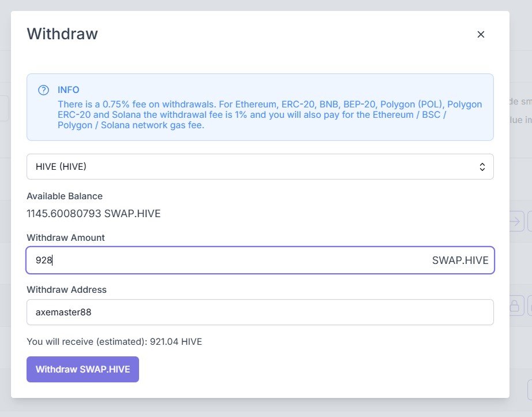Click the blue INFO heading
Image resolution: width=532 pixels, height=417 pixels.
pos(69,90)
